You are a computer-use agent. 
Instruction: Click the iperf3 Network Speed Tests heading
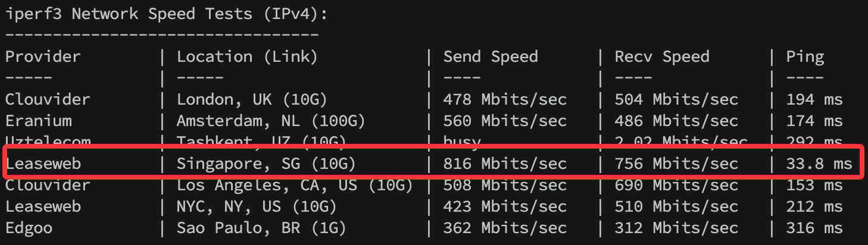pos(166,14)
